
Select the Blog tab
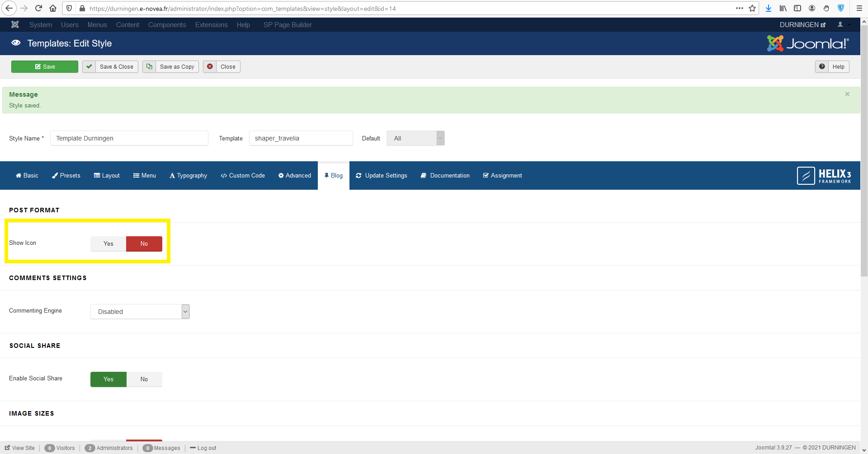334,175
